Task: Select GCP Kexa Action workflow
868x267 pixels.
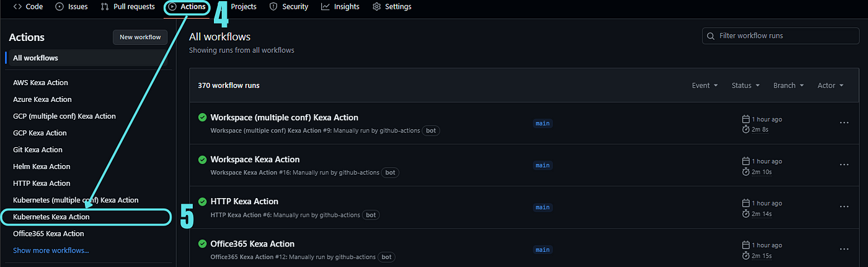Action: point(40,133)
